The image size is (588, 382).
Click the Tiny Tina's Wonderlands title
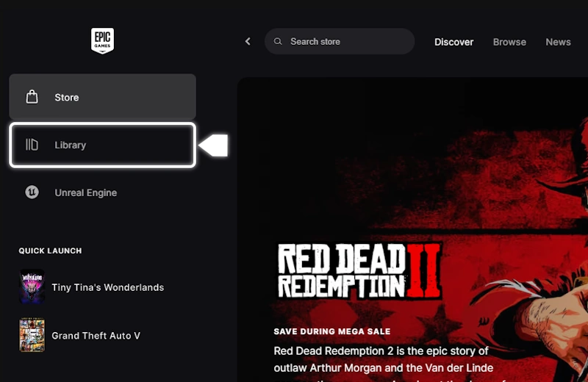(x=107, y=287)
